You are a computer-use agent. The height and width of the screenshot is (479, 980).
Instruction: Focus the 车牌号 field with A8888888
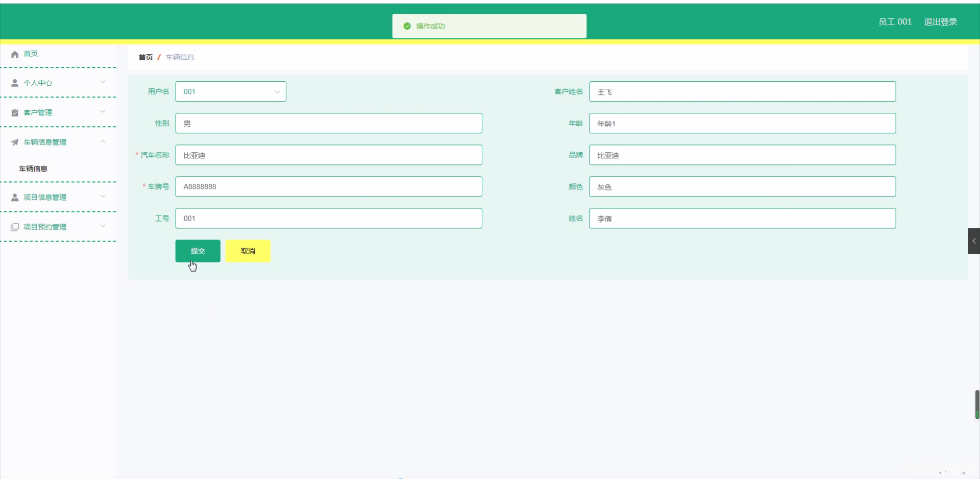pyautogui.click(x=329, y=186)
